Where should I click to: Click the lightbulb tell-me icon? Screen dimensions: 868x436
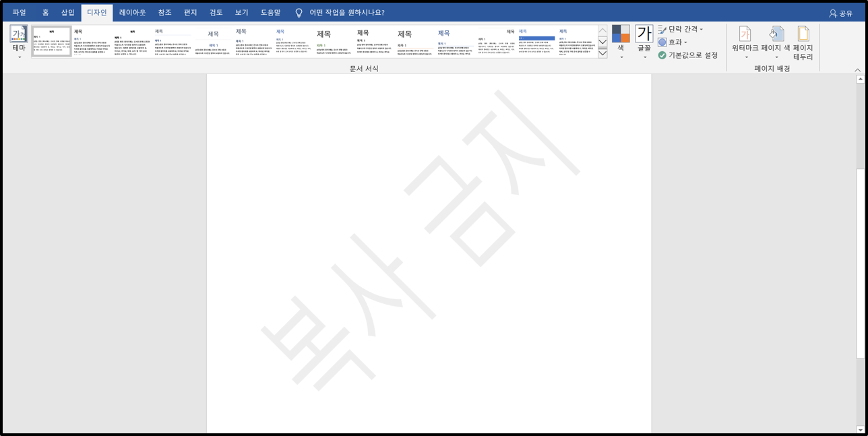coord(299,12)
